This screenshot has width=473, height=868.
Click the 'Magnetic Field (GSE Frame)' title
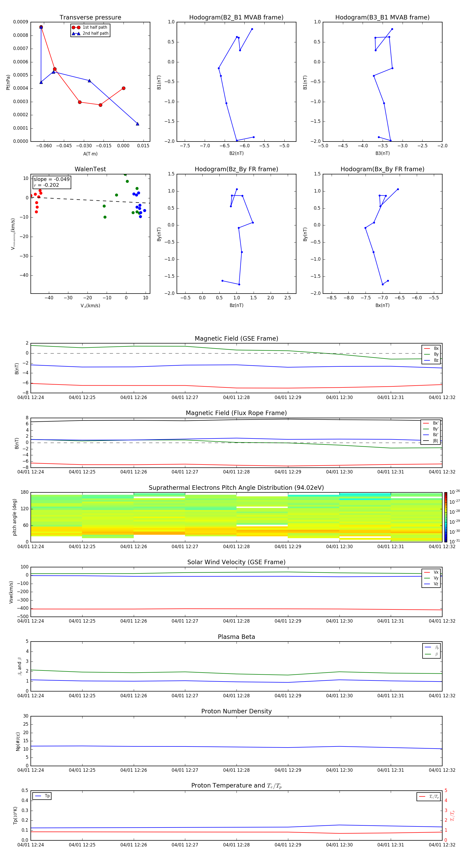pyautogui.click(x=236, y=339)
